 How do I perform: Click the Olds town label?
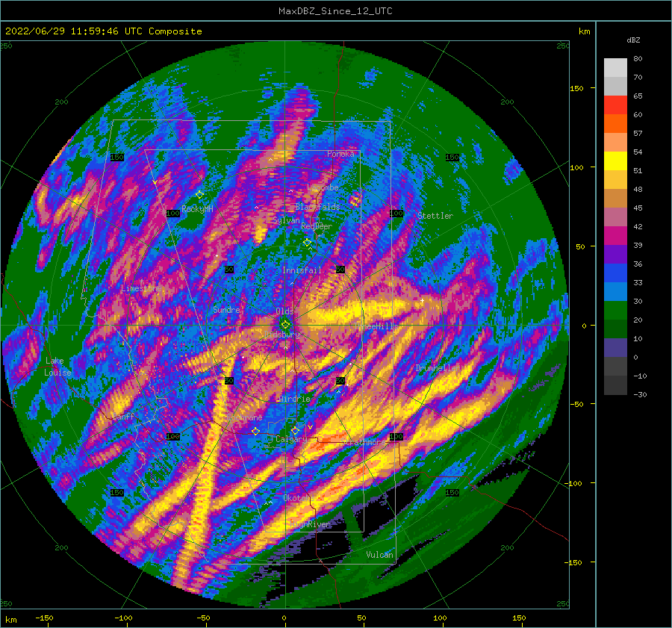point(284,311)
